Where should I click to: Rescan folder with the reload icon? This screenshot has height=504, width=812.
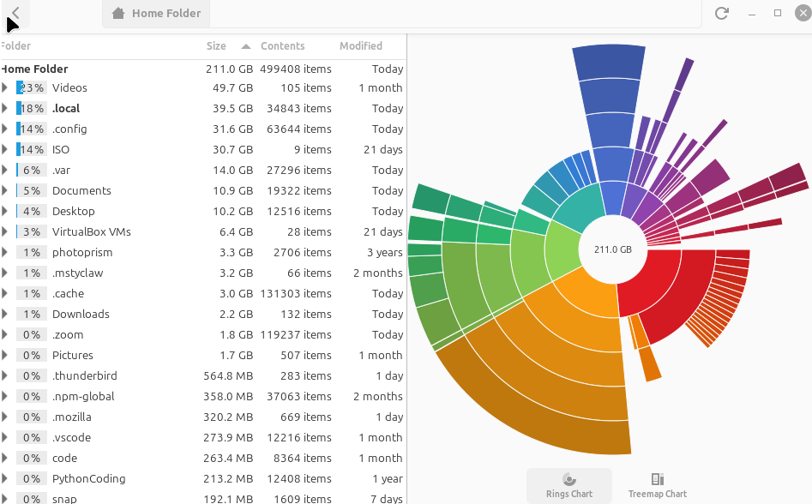721,13
